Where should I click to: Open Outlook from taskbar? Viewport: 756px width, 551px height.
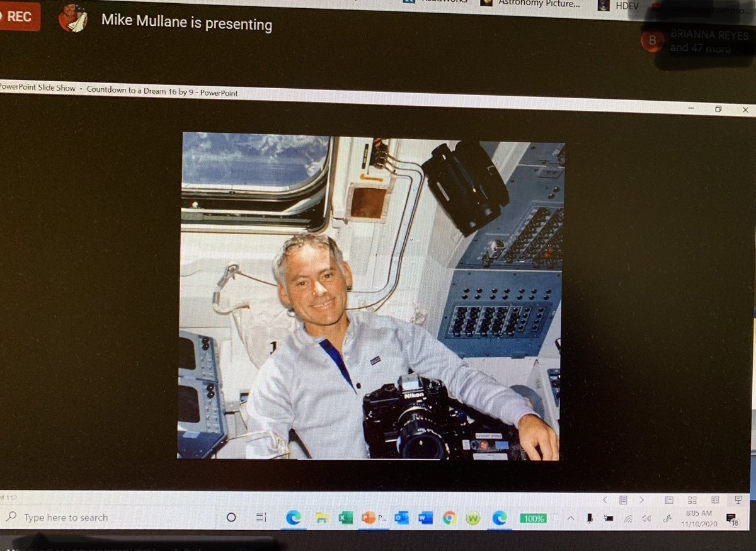click(401, 518)
